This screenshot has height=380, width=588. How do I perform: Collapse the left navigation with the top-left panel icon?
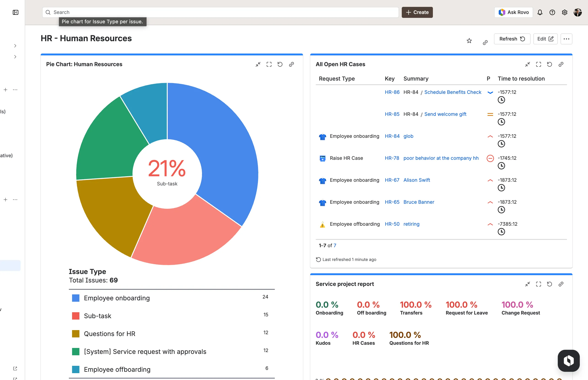click(16, 12)
